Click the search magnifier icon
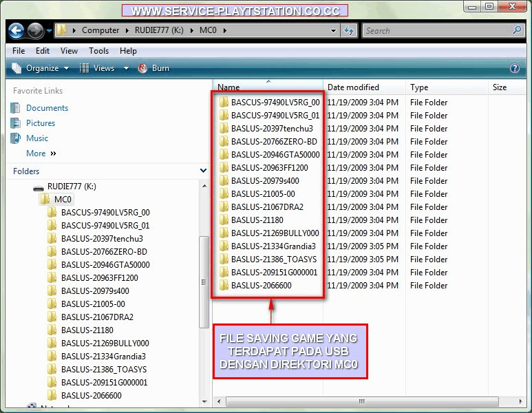 click(517, 30)
